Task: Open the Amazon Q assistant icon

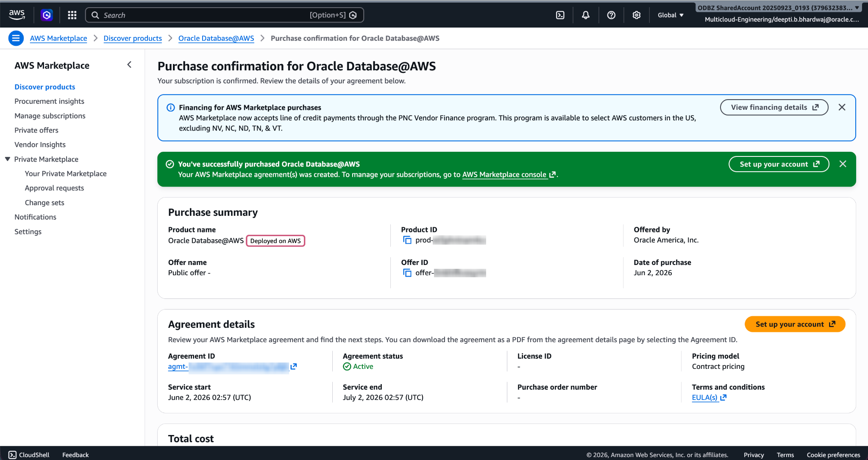Action: [x=47, y=15]
